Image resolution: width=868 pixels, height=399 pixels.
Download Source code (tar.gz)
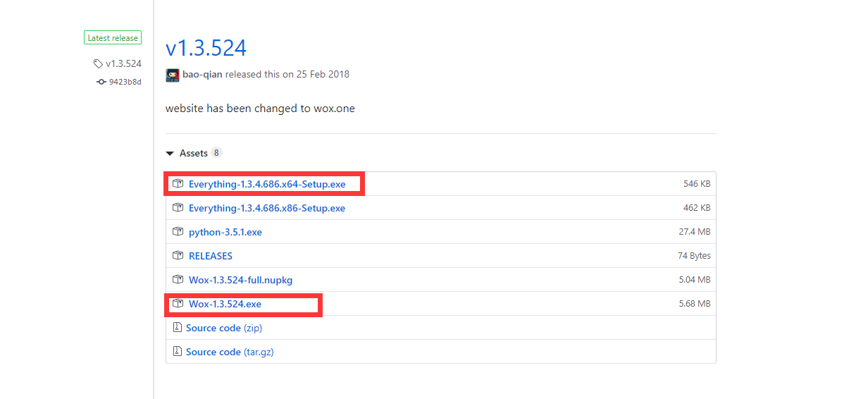click(230, 352)
